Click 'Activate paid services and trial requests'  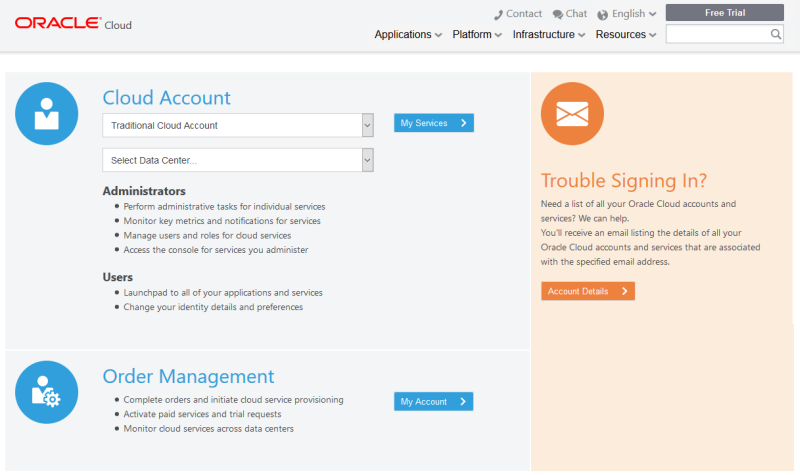[x=202, y=414]
